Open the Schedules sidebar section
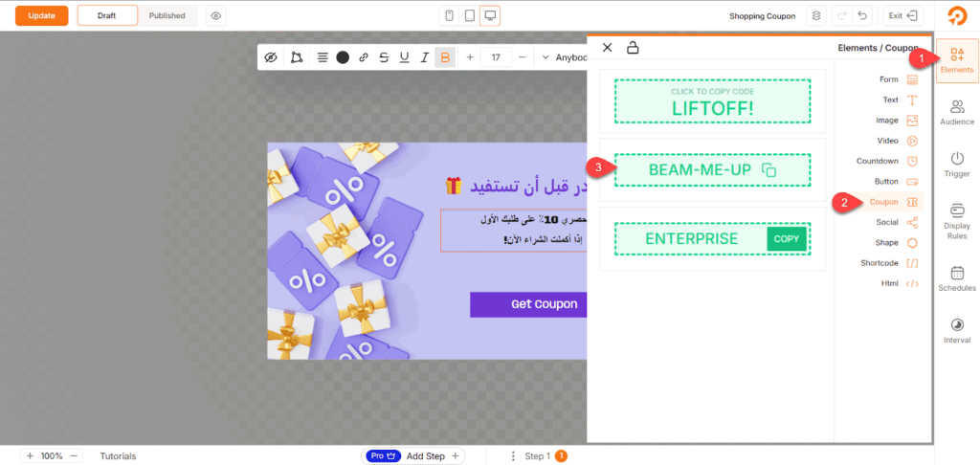The width and height of the screenshot is (980, 465). [957, 278]
